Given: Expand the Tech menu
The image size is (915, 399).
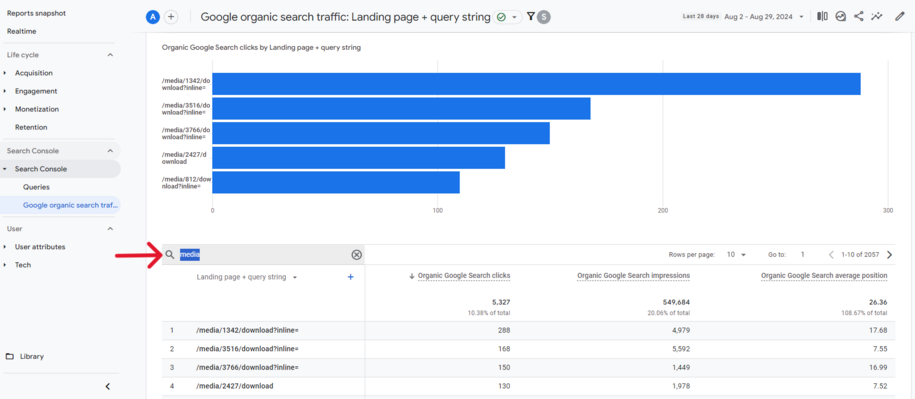Looking at the screenshot, I should click(x=23, y=265).
